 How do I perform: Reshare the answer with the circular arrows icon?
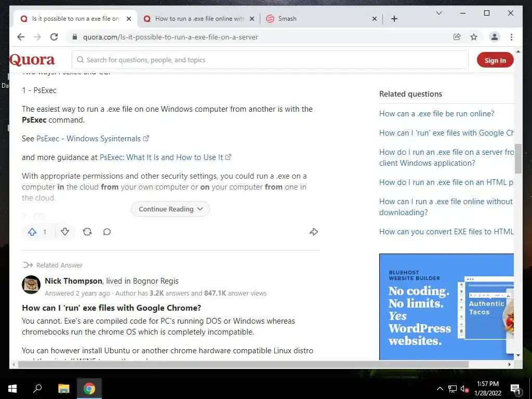point(87,232)
